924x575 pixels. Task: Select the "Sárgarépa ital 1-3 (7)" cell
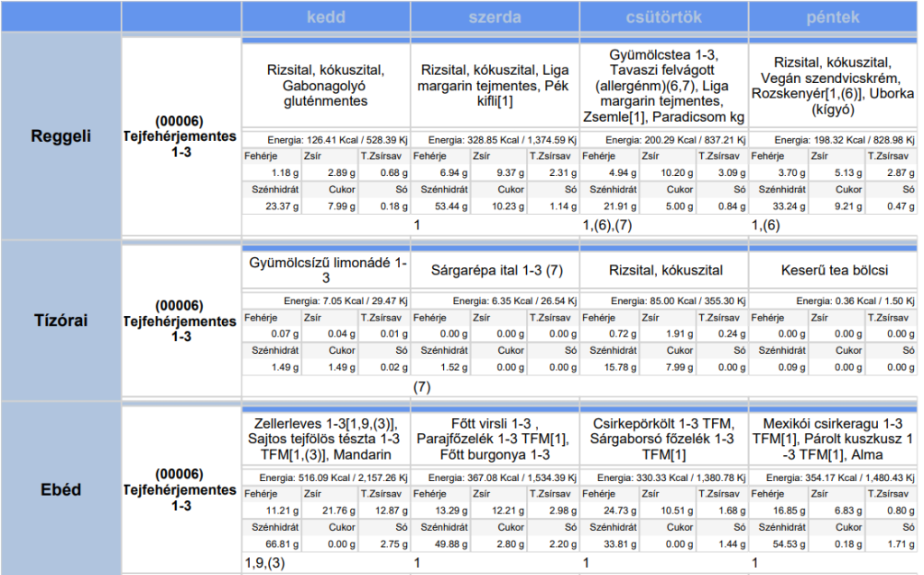pyautogui.click(x=496, y=270)
